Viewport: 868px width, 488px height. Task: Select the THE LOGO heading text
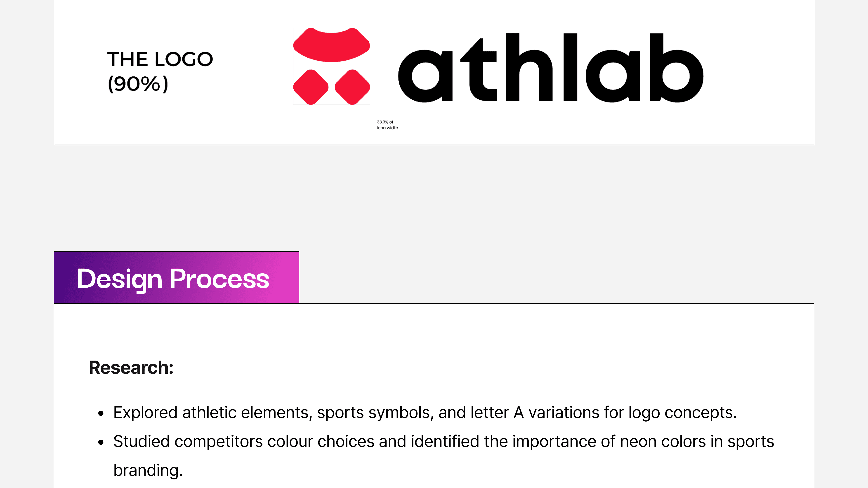pos(160,59)
